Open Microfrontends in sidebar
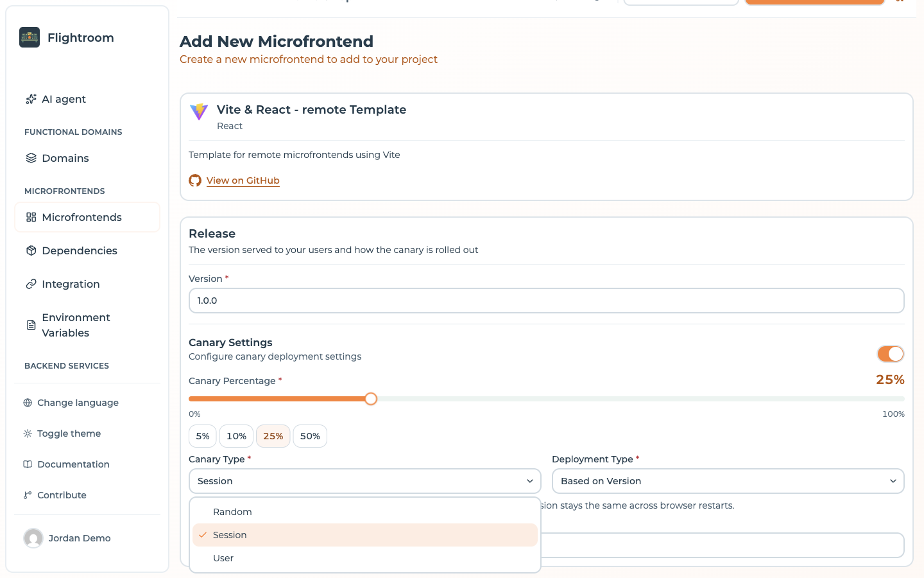924x578 pixels. pos(87,217)
